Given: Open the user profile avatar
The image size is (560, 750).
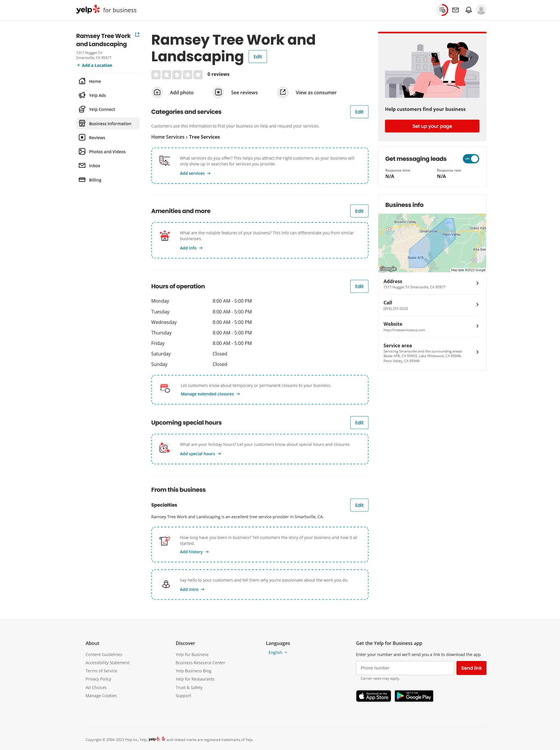Looking at the screenshot, I should point(481,10).
